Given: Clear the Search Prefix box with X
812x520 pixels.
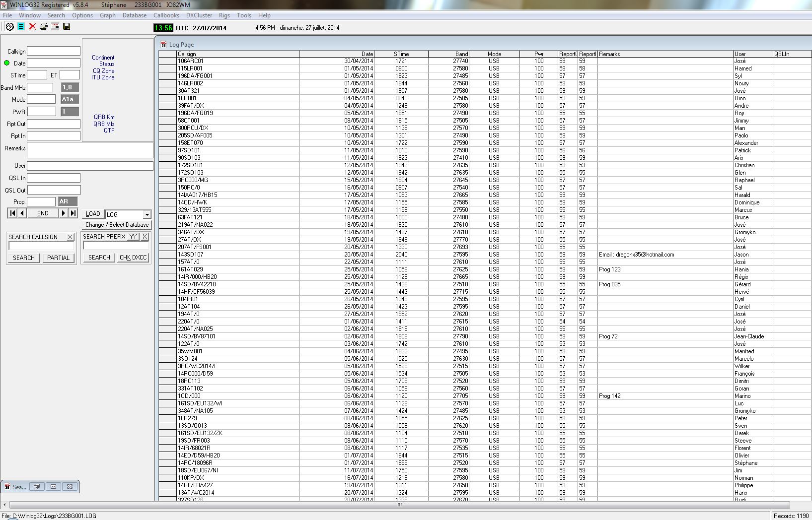Looking at the screenshot, I should 145,237.
